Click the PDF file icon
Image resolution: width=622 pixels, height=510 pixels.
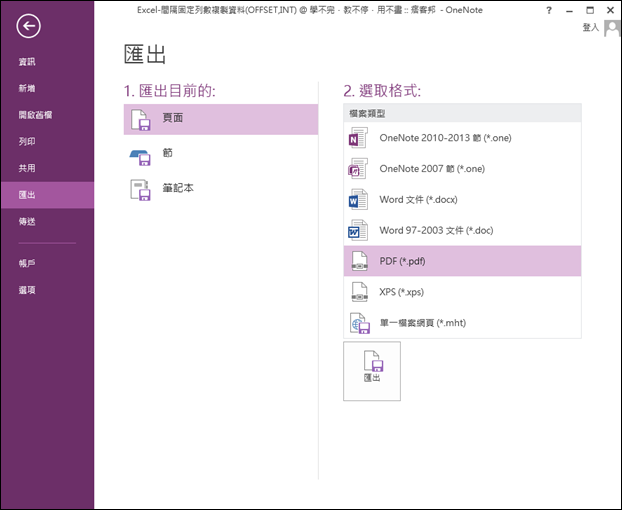click(x=359, y=261)
